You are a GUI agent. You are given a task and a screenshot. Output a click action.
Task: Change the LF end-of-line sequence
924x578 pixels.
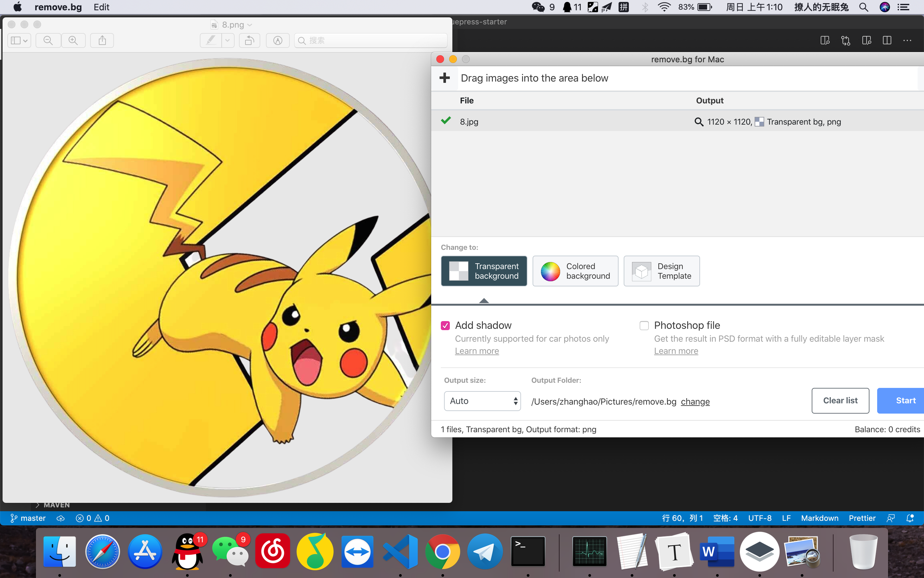(x=786, y=518)
